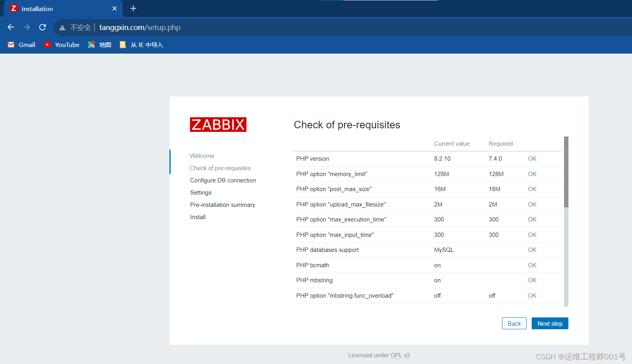632x364 pixels.
Task: Click the Zabbix favicon on the tab
Action: point(14,8)
